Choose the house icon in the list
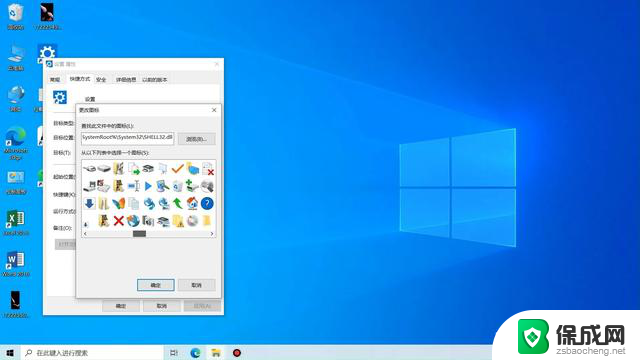 192,203
